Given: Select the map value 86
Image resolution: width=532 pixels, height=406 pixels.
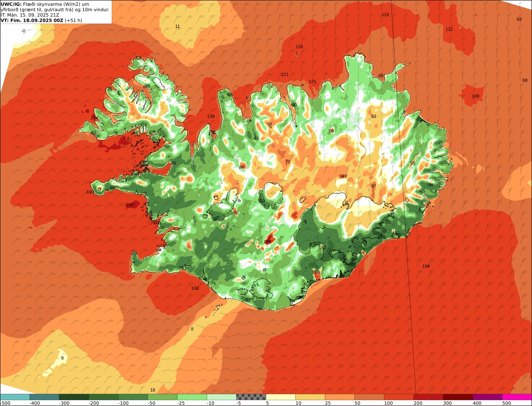Looking at the screenshot, I should click(112, 188).
